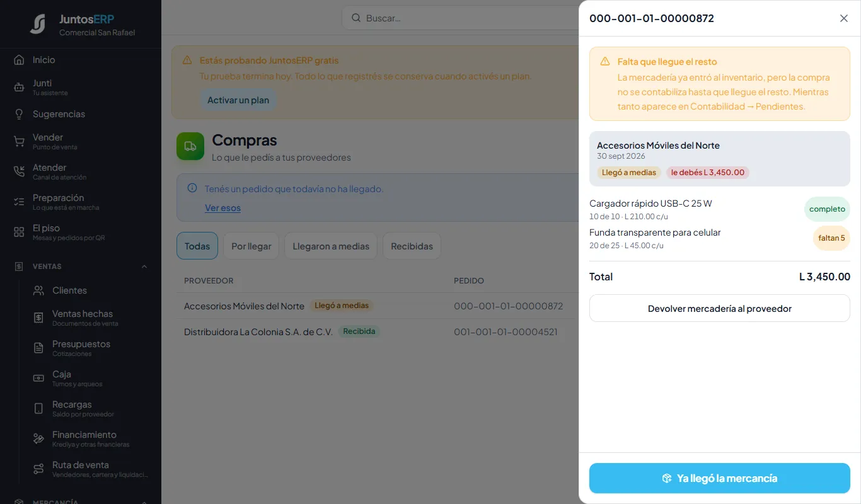The image size is (861, 504).
Task: Click the Activar un plan button
Action: (238, 100)
